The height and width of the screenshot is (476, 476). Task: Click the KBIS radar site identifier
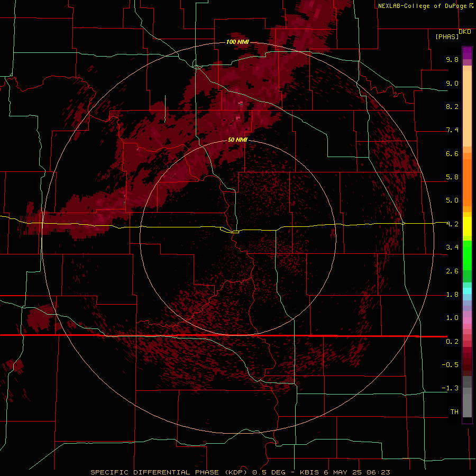click(309, 472)
